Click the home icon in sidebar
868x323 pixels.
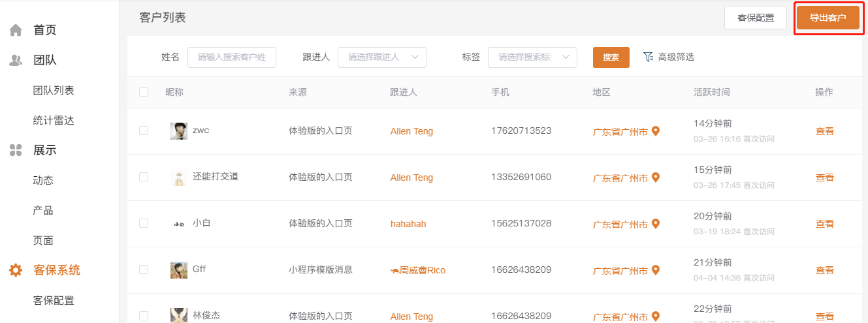pyautogui.click(x=16, y=30)
